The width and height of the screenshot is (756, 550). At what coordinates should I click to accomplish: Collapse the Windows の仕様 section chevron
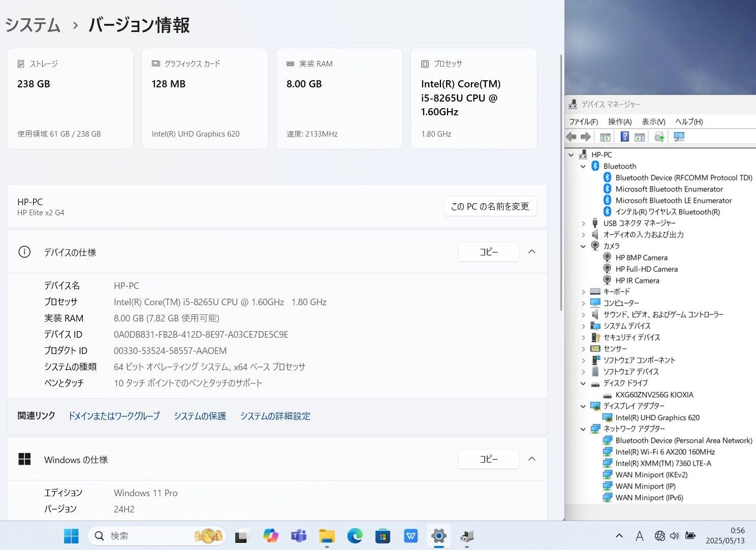pos(532,459)
